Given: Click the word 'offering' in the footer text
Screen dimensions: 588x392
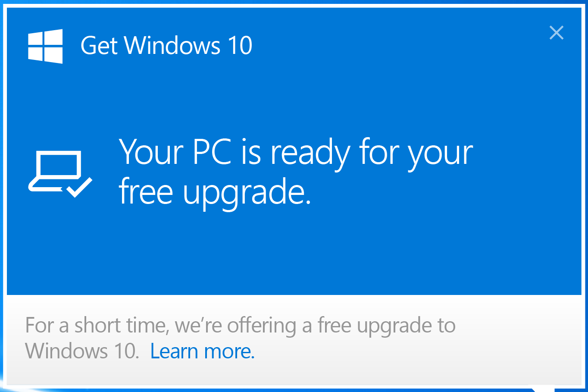Looking at the screenshot, I should [x=262, y=326].
